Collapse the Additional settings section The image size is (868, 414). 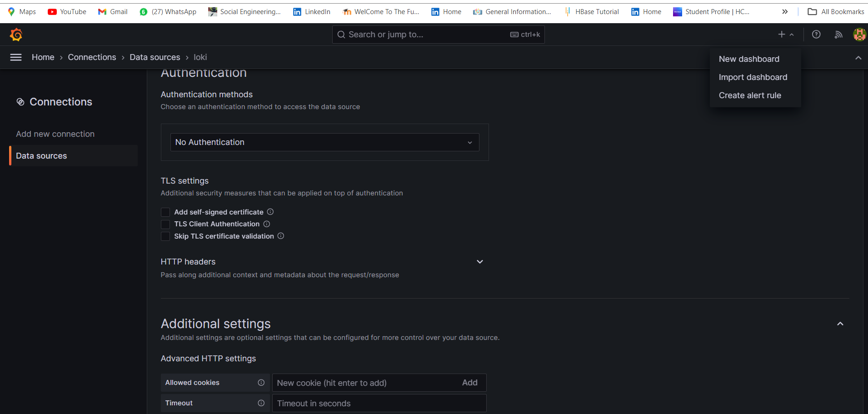[840, 324]
